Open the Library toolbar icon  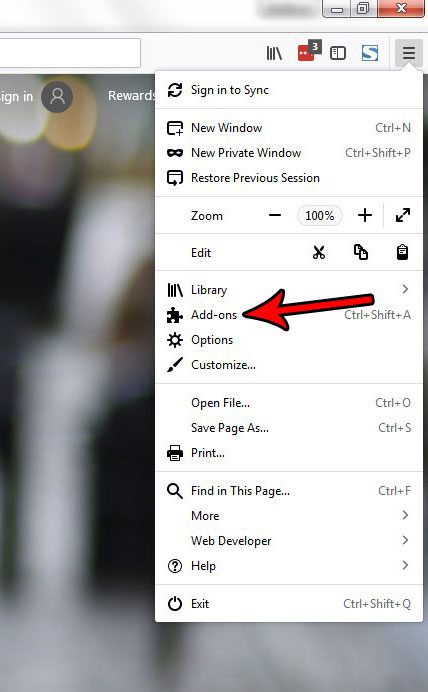click(x=274, y=53)
